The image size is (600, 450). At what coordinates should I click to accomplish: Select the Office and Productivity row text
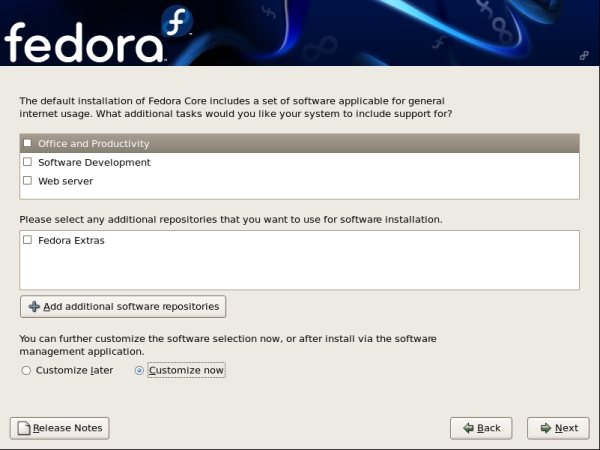tap(94, 143)
